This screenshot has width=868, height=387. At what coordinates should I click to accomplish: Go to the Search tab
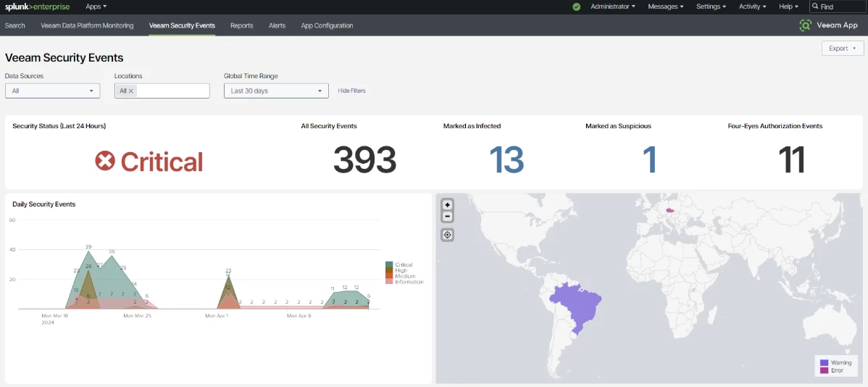point(15,25)
